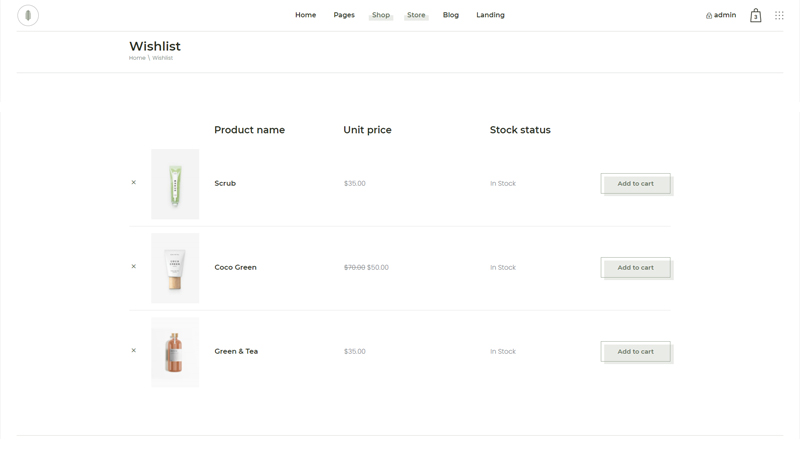Remove Coco Green from wishlist

134,267
